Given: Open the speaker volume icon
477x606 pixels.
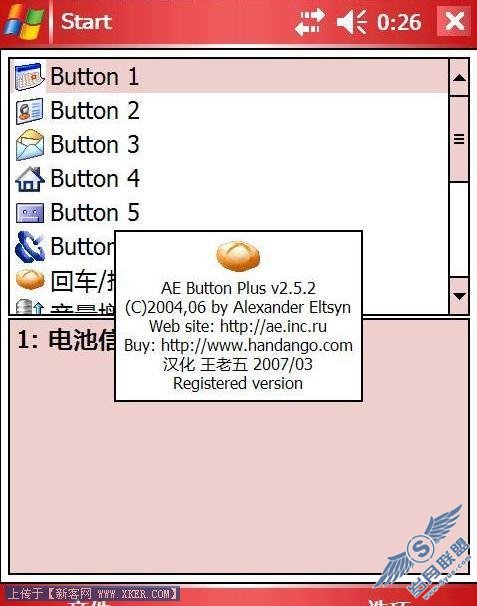Looking at the screenshot, I should pos(352,22).
